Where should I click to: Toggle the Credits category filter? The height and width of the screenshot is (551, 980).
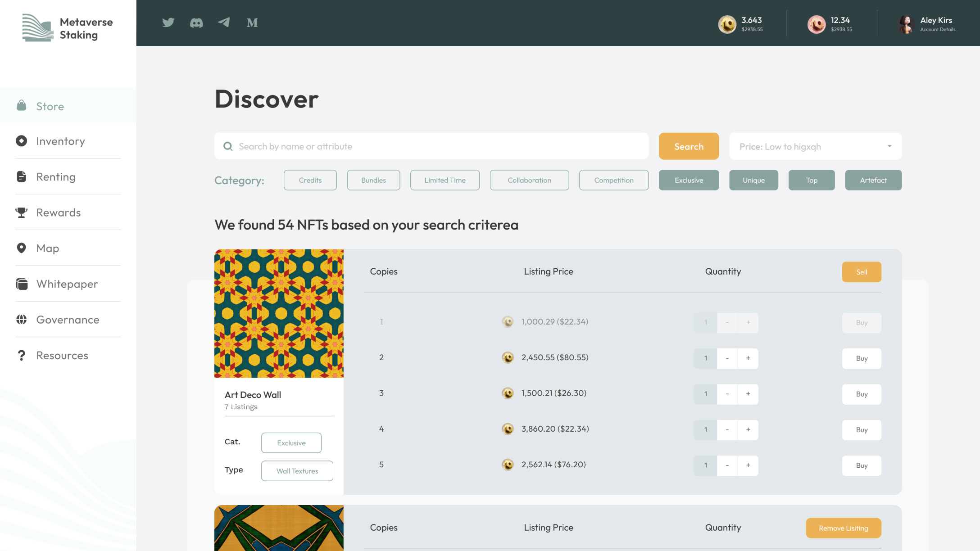tap(310, 180)
